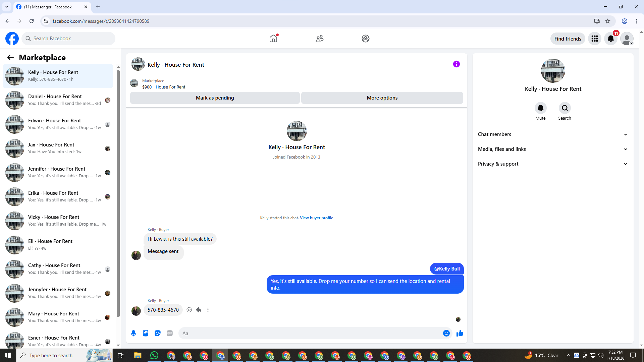Viewport: 644px width, 362px height.
Task: Reply to the phone number message
Action: [199, 310]
